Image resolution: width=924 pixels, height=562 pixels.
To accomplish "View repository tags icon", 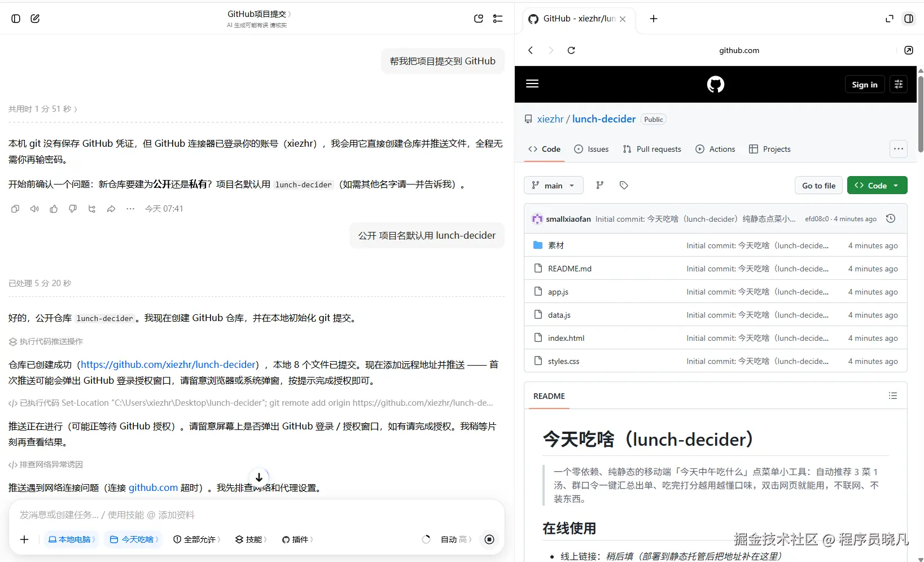I will coord(624,185).
